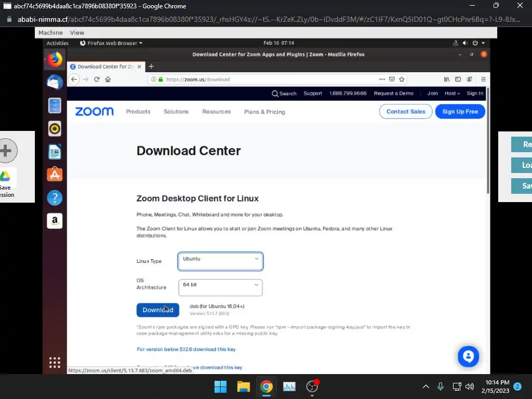Open the Firefox account icon

coord(469,79)
